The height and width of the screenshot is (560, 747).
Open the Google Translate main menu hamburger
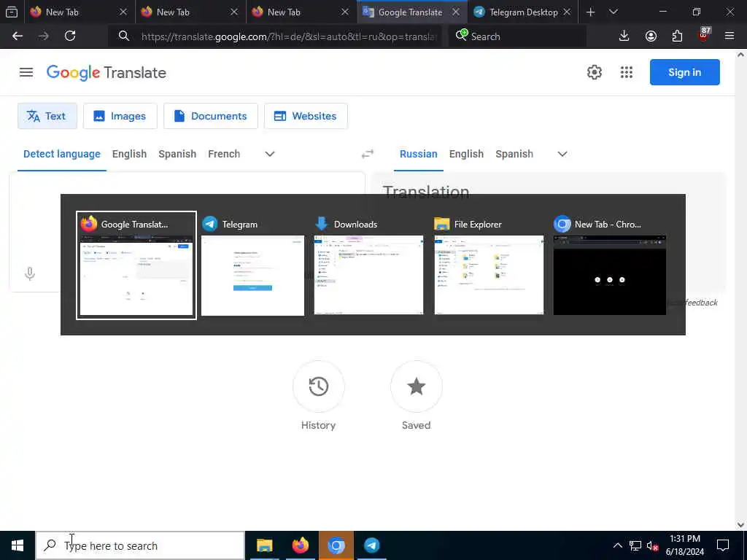[26, 72]
